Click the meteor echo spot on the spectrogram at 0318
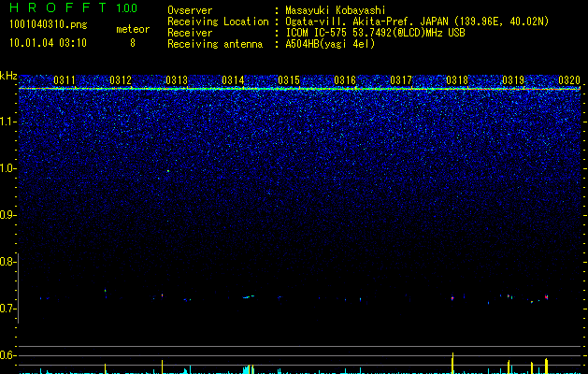 [452, 298]
